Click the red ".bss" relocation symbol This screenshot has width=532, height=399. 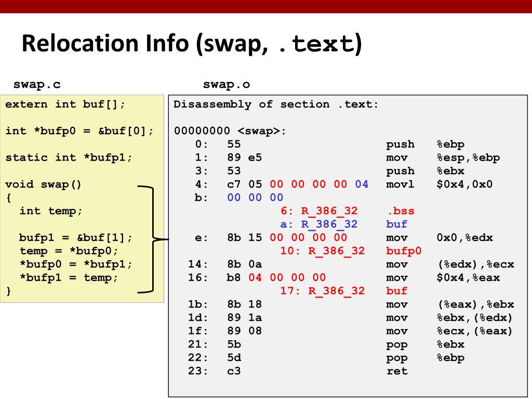(x=401, y=211)
